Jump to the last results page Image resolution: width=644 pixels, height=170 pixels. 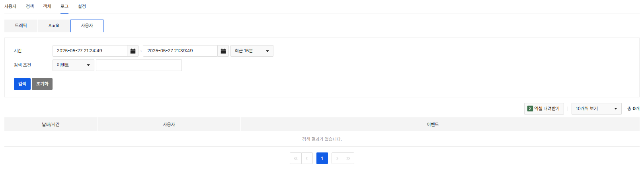click(x=348, y=158)
